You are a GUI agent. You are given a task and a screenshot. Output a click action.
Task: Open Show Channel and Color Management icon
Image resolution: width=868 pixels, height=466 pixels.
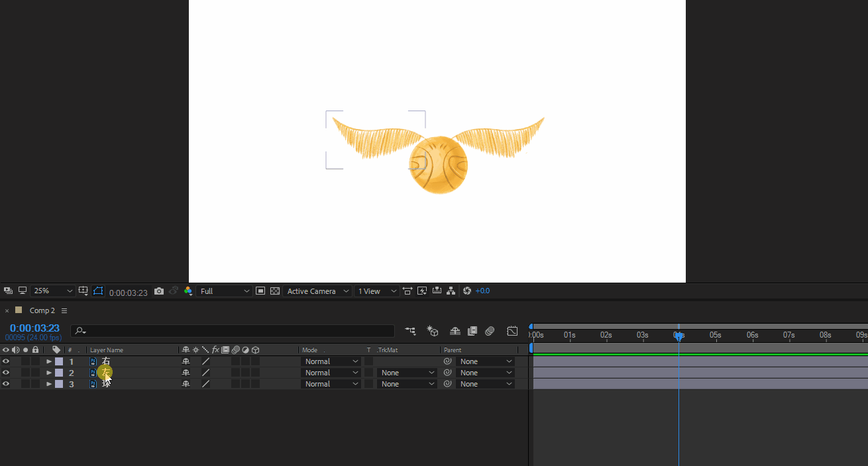tap(188, 291)
